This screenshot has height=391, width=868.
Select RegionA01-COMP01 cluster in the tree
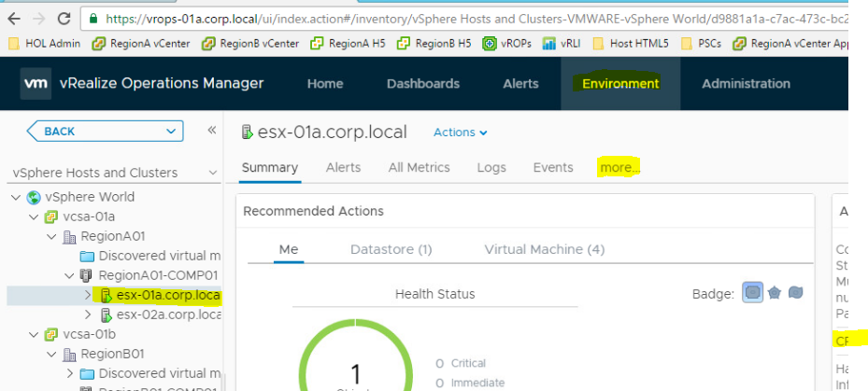click(158, 275)
